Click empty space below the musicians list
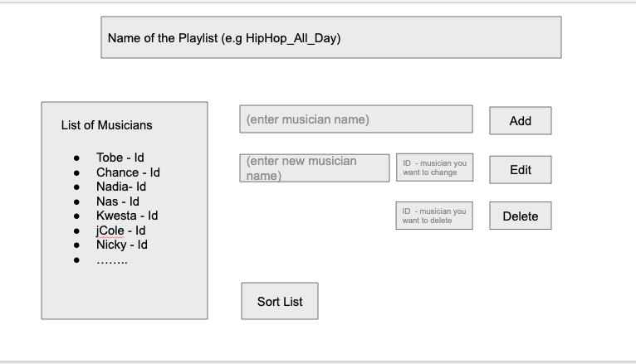 [x=125, y=292]
